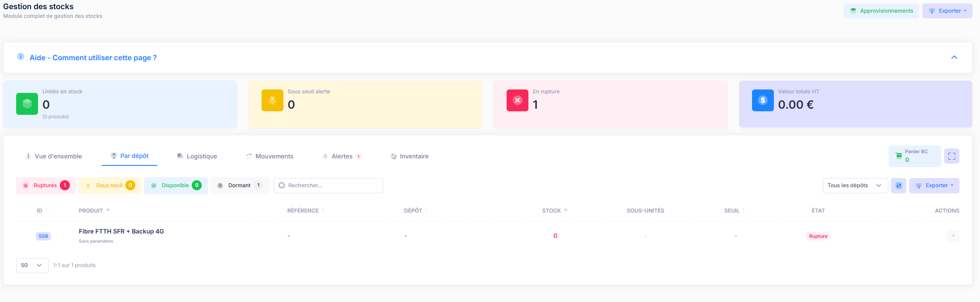The width and height of the screenshot is (980, 302).
Task: Open the Mouvements tab
Action: (270, 156)
